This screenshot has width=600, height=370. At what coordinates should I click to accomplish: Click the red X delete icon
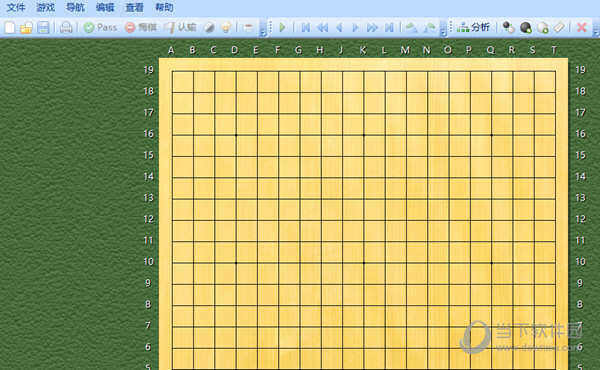click(582, 28)
